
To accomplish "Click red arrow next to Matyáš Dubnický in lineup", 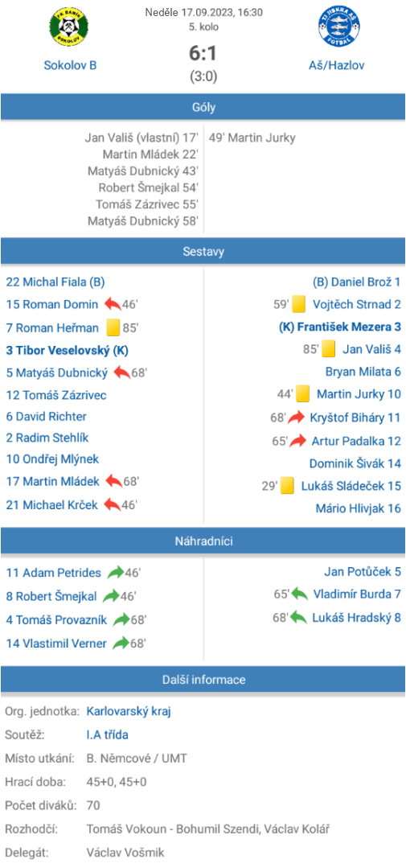I will [121, 372].
